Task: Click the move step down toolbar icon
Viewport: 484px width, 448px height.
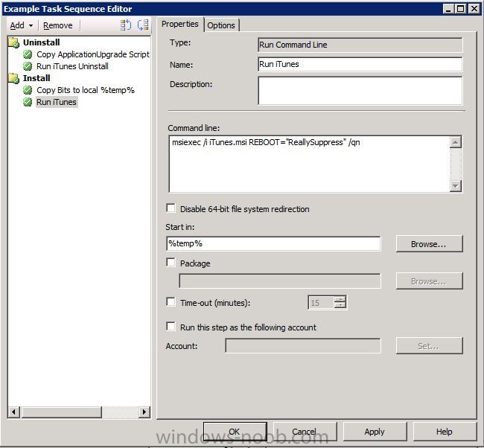Action: point(143,25)
